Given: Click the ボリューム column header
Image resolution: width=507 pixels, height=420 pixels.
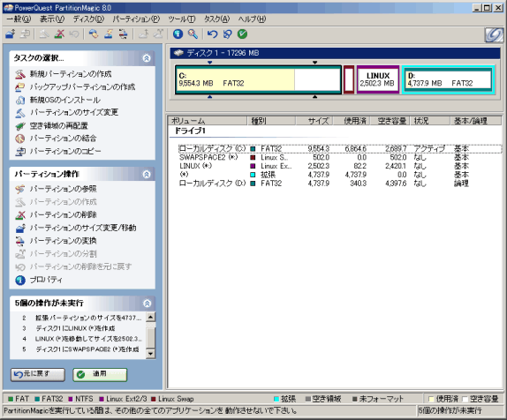Looking at the screenshot, I should coord(208,121).
